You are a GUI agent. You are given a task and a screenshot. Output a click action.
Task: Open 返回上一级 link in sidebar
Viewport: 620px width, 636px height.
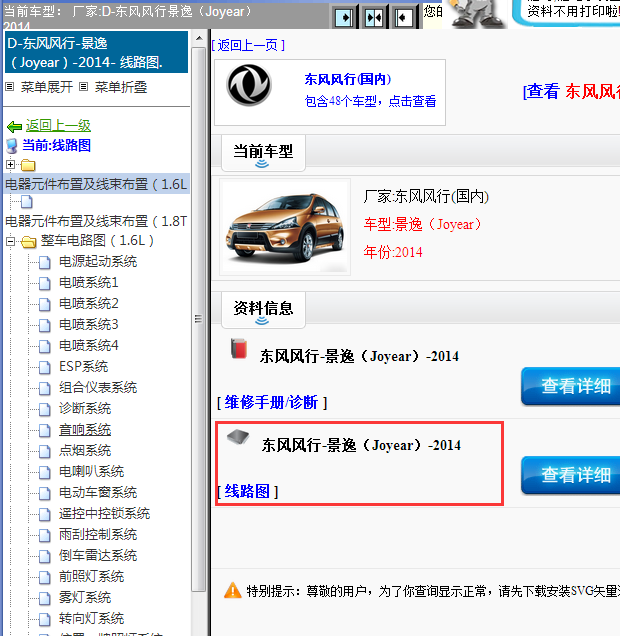(58, 126)
